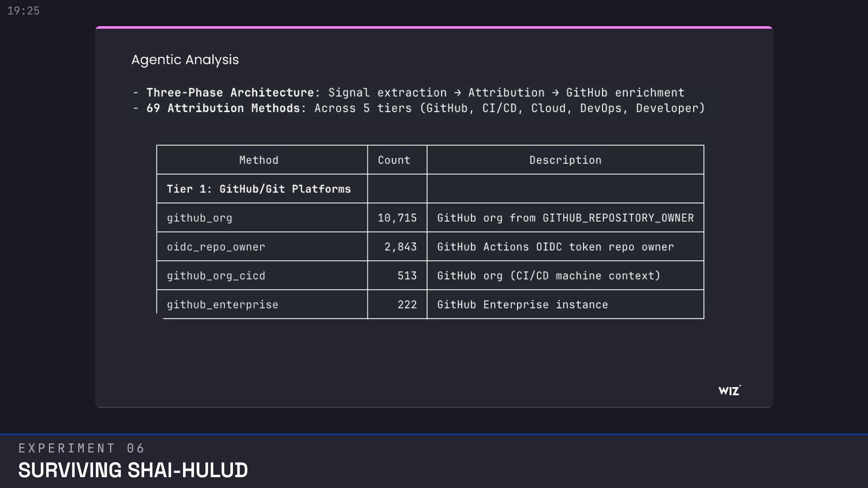Click the WIZ logo on the slide
Image resolution: width=868 pixels, height=488 pixels.
coord(729,391)
